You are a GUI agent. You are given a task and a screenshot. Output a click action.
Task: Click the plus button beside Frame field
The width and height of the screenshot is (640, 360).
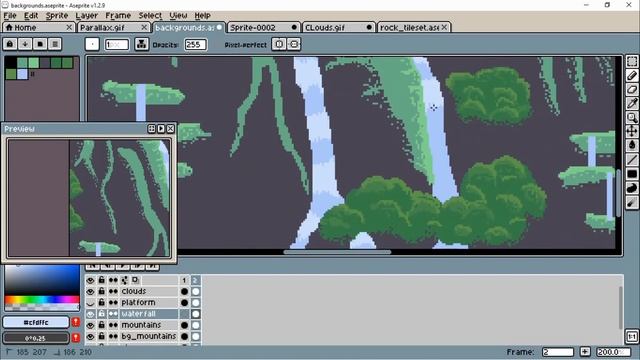585,352
